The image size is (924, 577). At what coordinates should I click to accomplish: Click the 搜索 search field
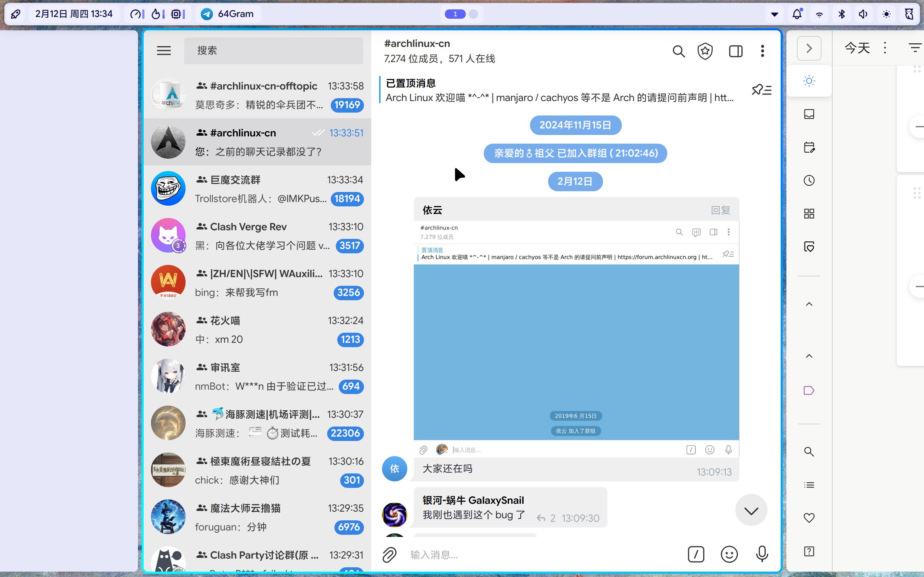(273, 51)
